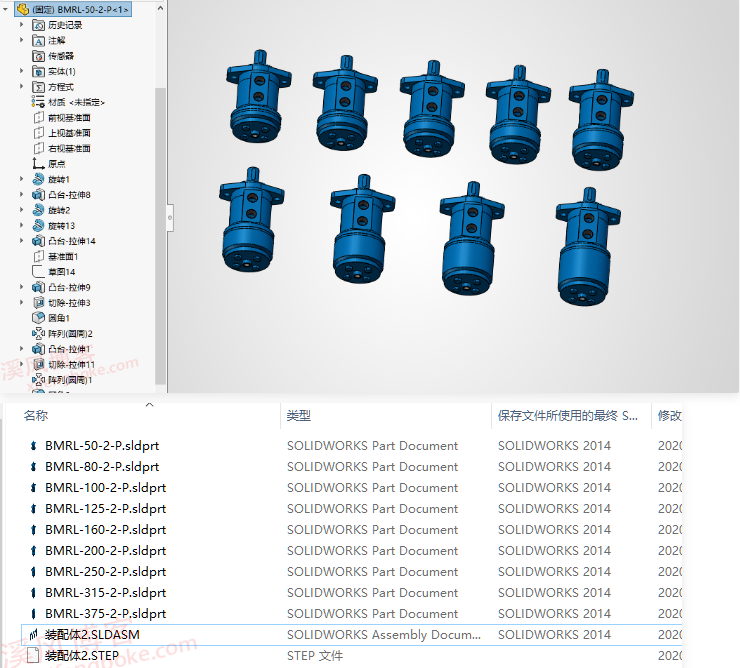Click the 'STEP 文件' type cell
The width and height of the screenshot is (740, 668).
315,656
